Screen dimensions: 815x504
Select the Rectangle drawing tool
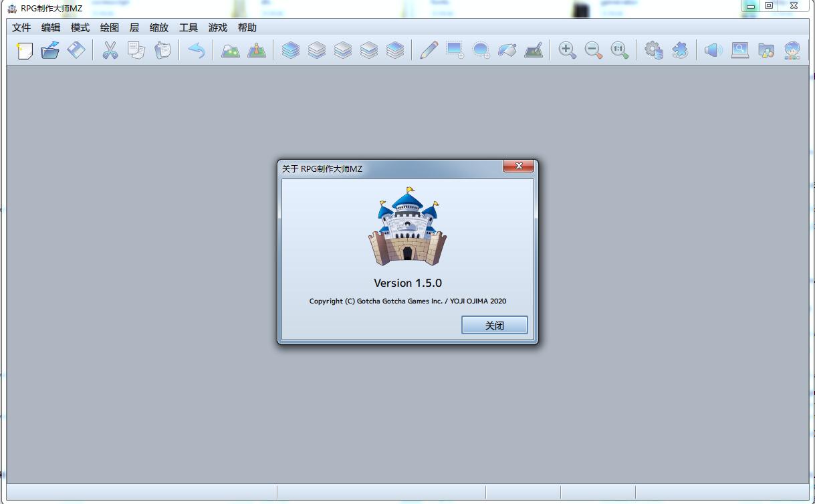tap(455, 50)
